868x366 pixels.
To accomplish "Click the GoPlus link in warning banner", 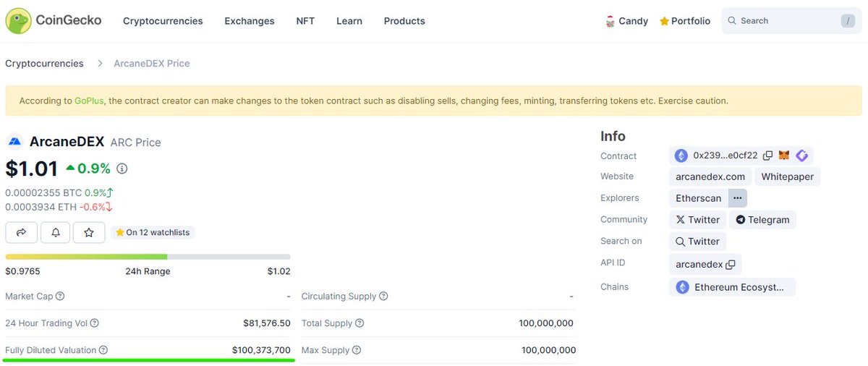I will coord(89,101).
